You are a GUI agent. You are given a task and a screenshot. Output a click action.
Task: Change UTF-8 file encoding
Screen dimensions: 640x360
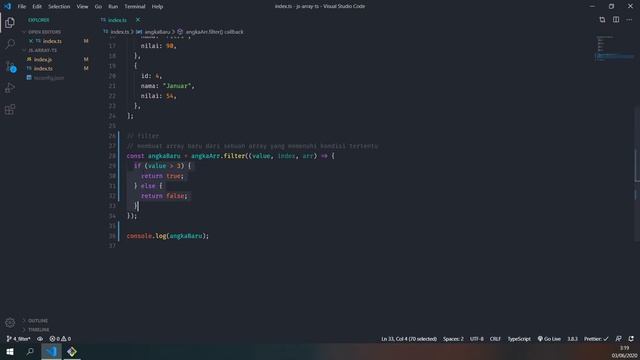pyautogui.click(x=476, y=339)
